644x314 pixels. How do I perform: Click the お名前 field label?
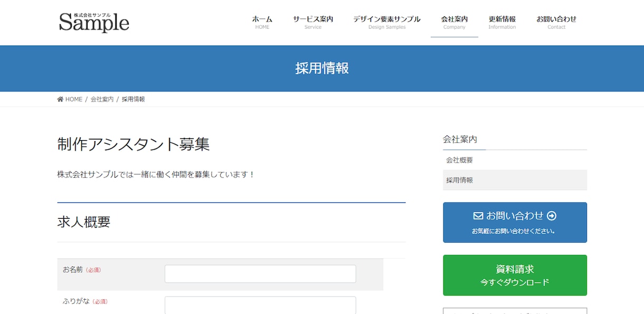(73, 270)
